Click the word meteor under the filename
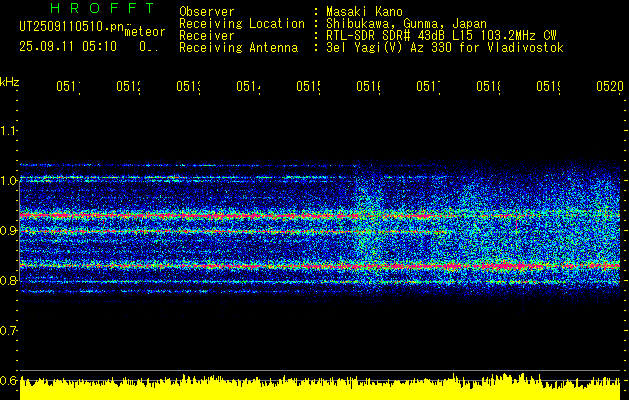Image resolution: width=629 pixels, height=400 pixels. (x=145, y=32)
